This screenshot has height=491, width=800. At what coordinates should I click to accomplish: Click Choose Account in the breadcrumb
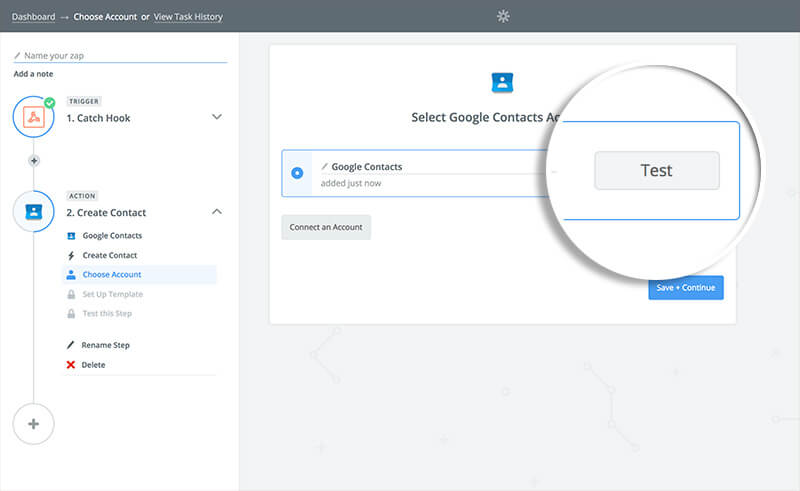105,17
